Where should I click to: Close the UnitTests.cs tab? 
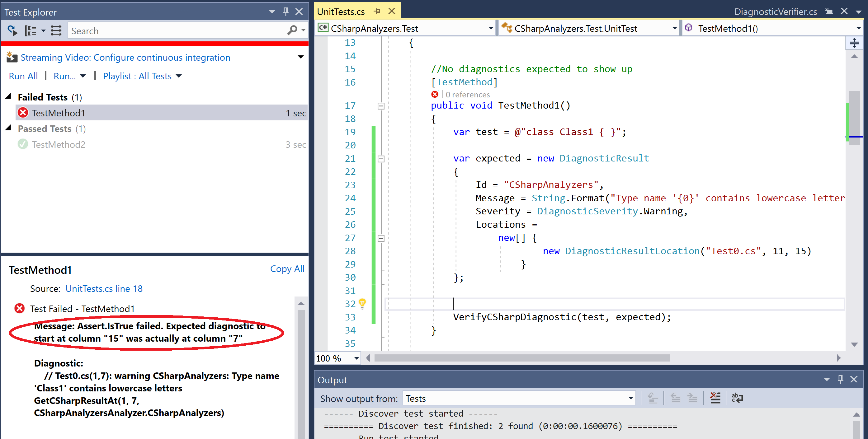392,11
